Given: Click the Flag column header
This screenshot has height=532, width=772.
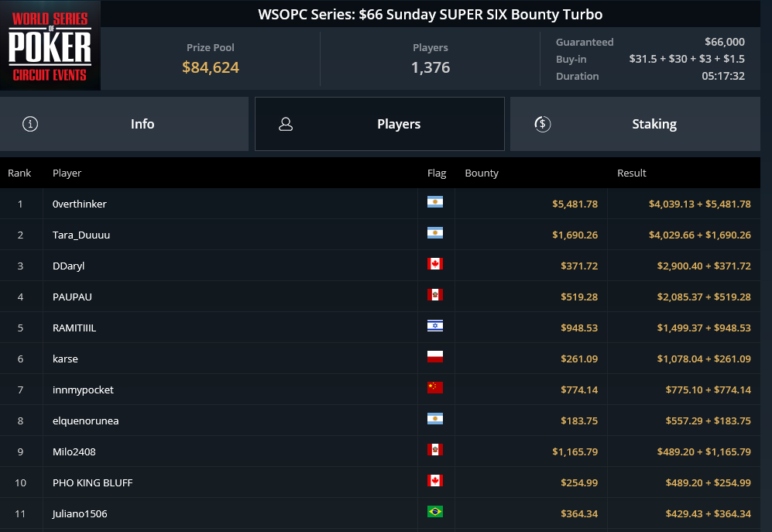Looking at the screenshot, I should (437, 173).
